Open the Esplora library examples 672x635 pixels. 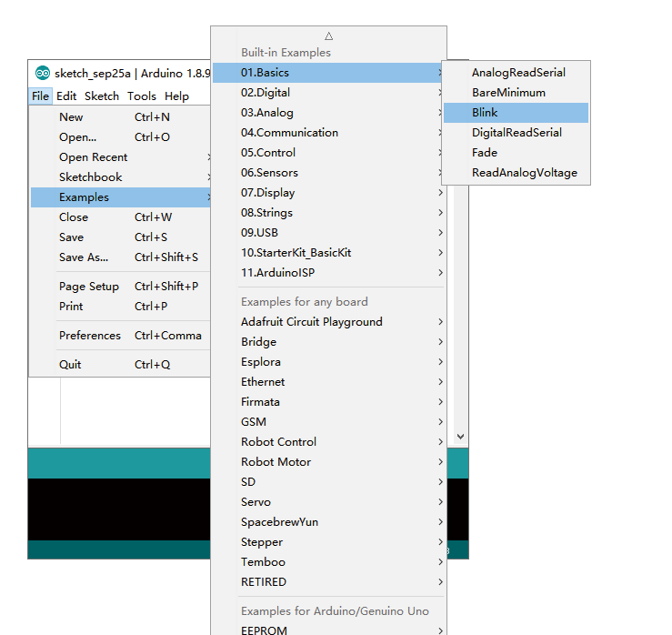(x=328, y=362)
